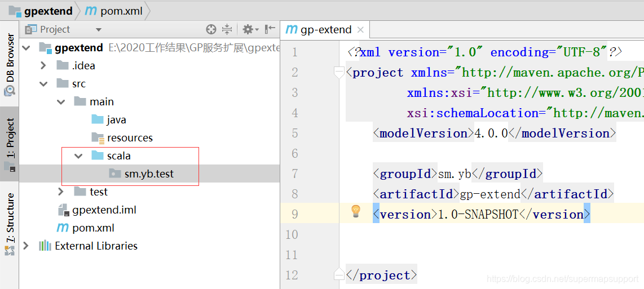Click the gpextend.iml file icon

[x=63, y=210]
